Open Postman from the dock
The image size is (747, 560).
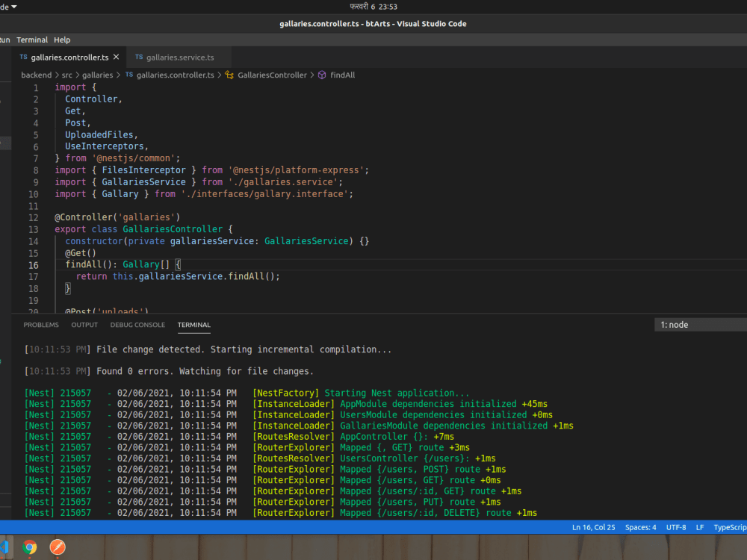(58, 547)
